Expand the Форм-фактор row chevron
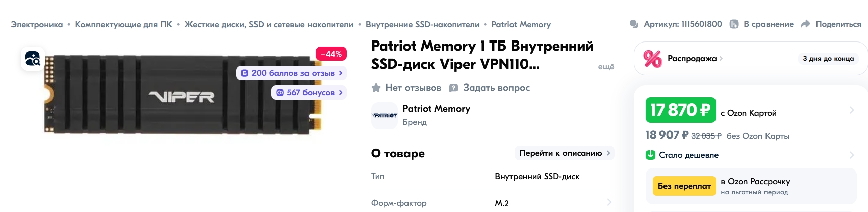Screen dimensions: 868x212 point(609,202)
